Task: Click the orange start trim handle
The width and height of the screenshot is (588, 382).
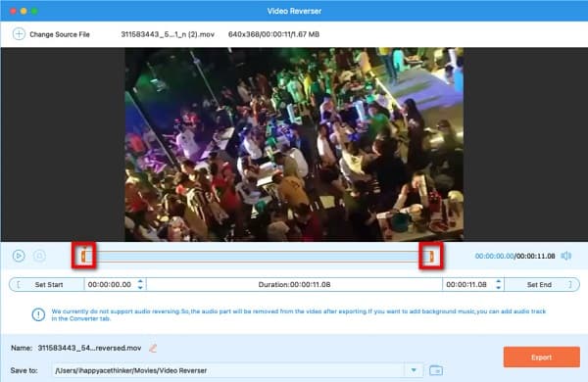Action: (83, 256)
